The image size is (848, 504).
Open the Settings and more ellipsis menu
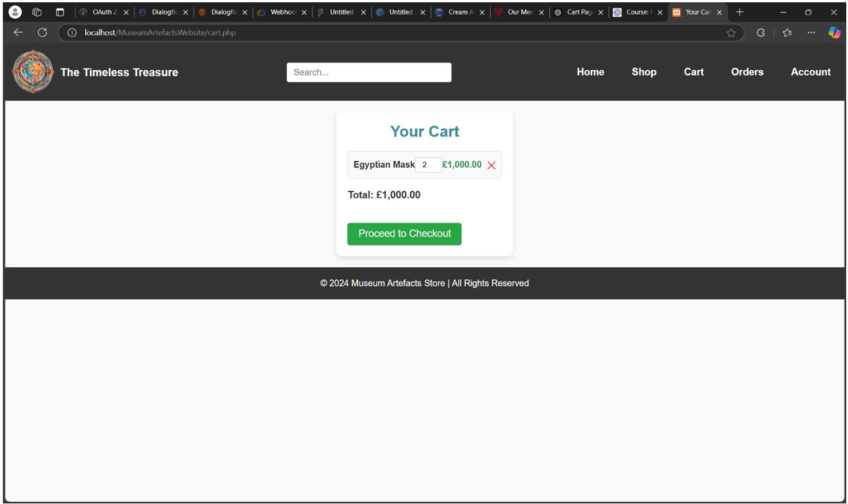pos(811,33)
